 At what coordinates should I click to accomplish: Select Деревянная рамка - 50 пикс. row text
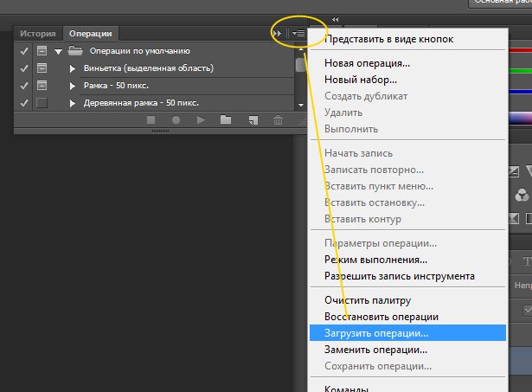(x=141, y=103)
